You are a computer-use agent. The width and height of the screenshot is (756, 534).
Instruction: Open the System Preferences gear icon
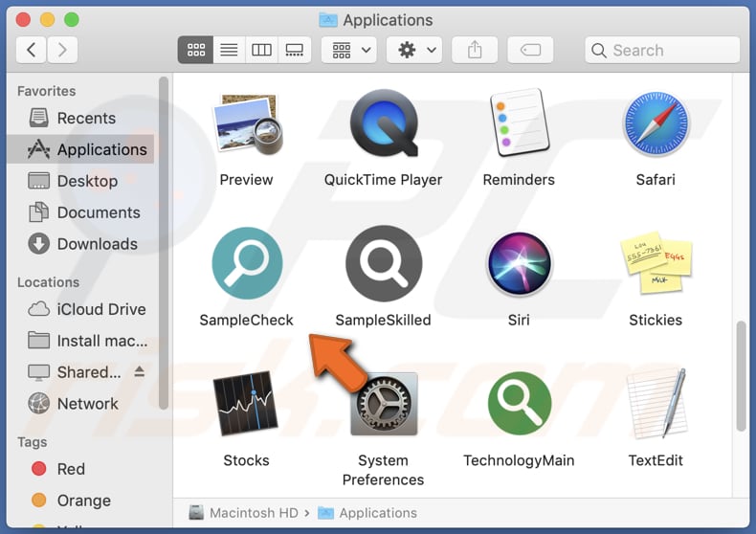coord(383,405)
